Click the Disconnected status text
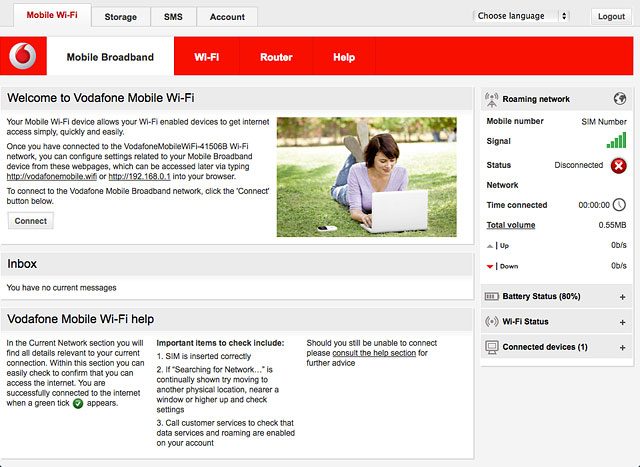 (x=578, y=165)
